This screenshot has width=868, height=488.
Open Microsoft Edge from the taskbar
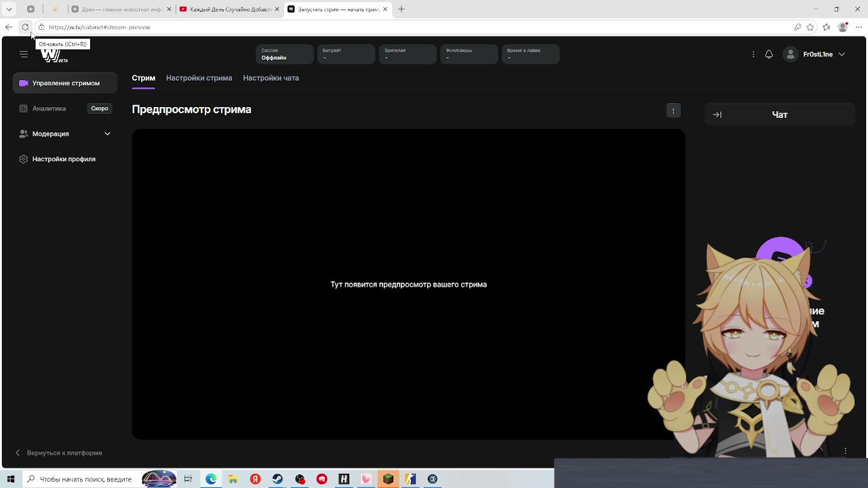click(x=211, y=479)
